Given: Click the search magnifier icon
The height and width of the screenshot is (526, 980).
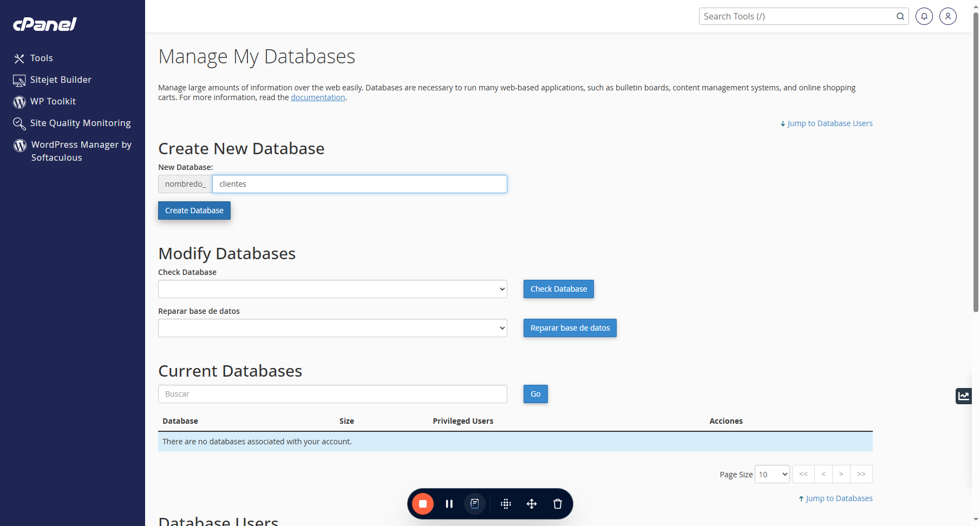Looking at the screenshot, I should (x=900, y=16).
